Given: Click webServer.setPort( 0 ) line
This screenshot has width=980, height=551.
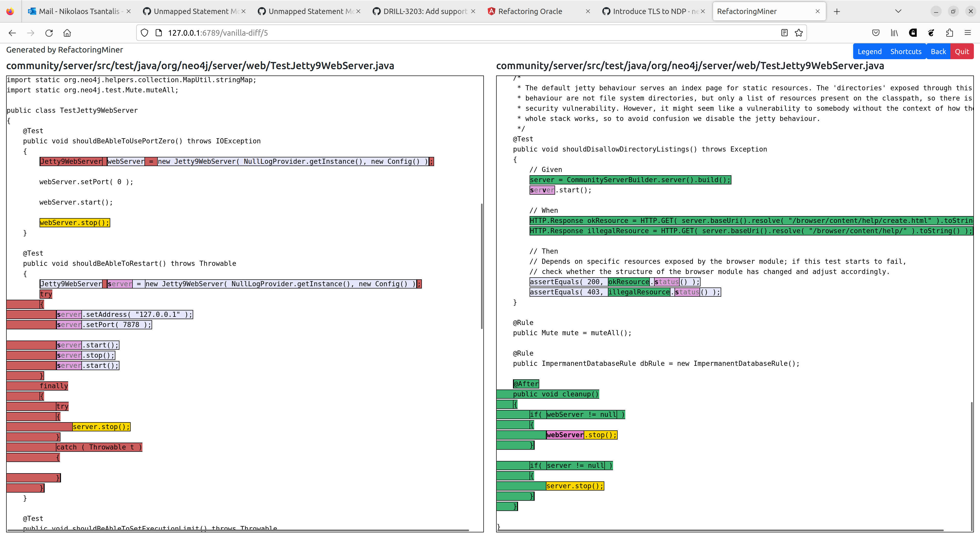Looking at the screenshot, I should click(86, 182).
